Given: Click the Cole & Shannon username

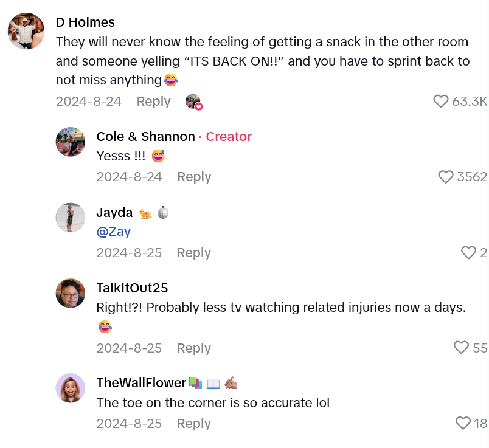Looking at the screenshot, I should (x=146, y=137).
